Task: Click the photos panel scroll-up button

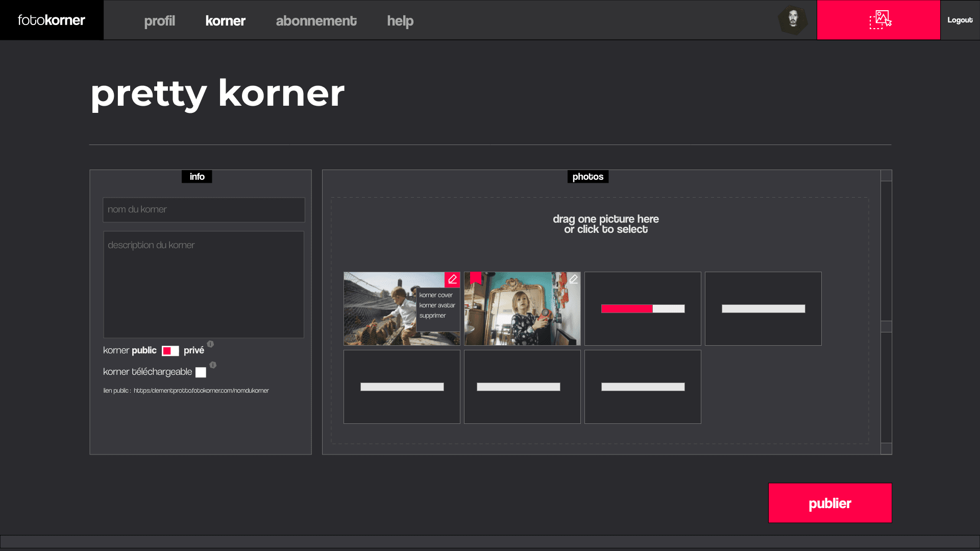Action: click(886, 176)
